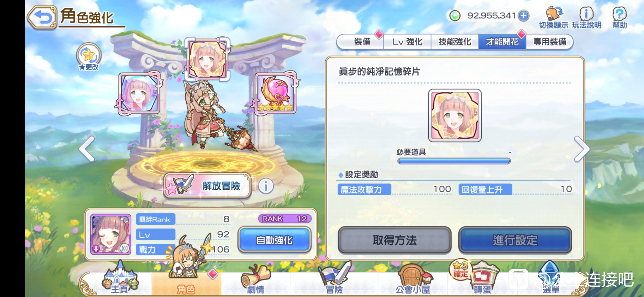644x297 pixels.
Task: Open 取得方法 obtain method button
Action: tap(394, 240)
